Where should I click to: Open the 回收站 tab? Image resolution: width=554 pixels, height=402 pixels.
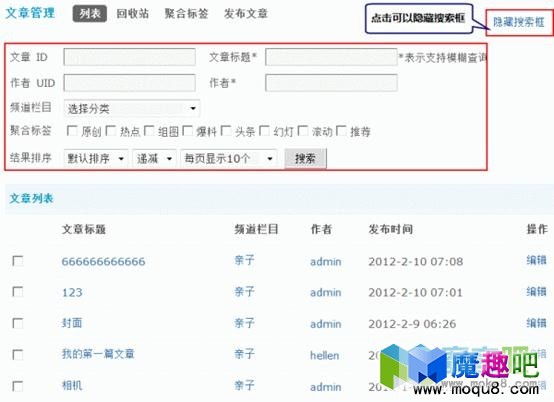click(x=132, y=14)
